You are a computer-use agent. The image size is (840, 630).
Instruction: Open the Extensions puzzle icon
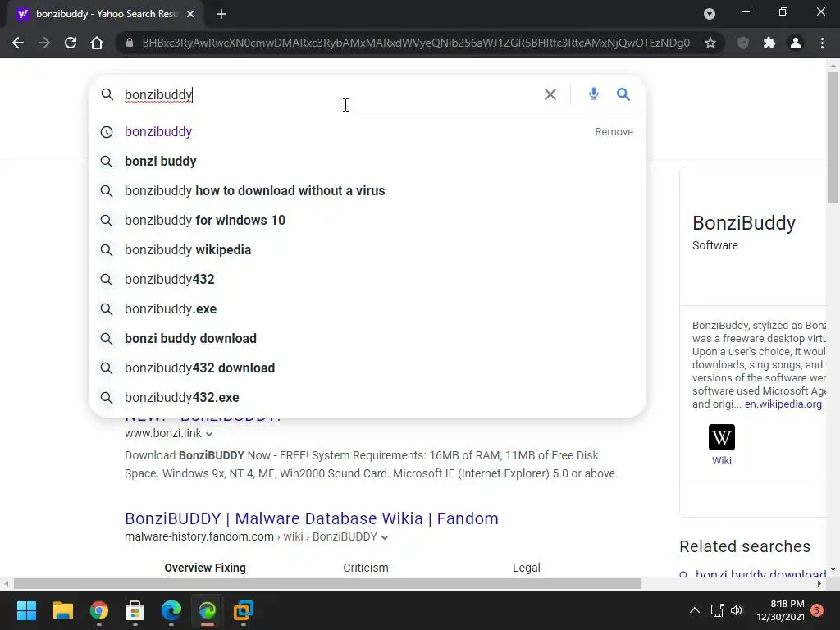tap(769, 43)
